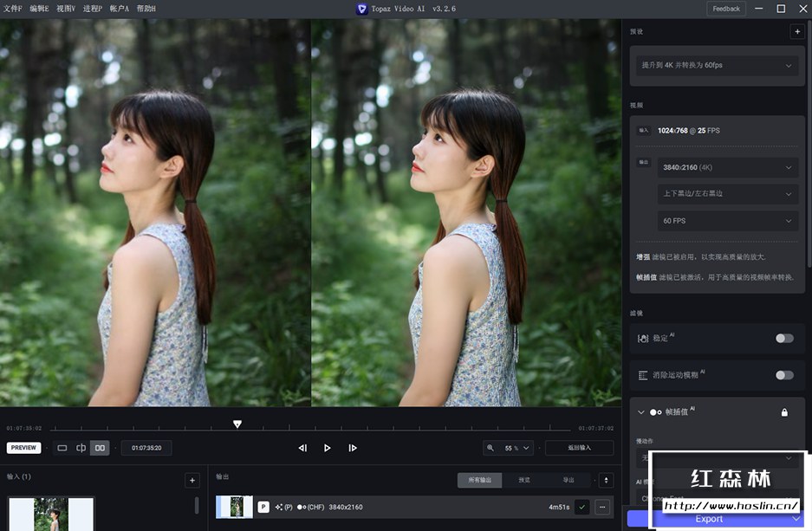
Task: Click the 返回输入 button
Action: tap(579, 448)
